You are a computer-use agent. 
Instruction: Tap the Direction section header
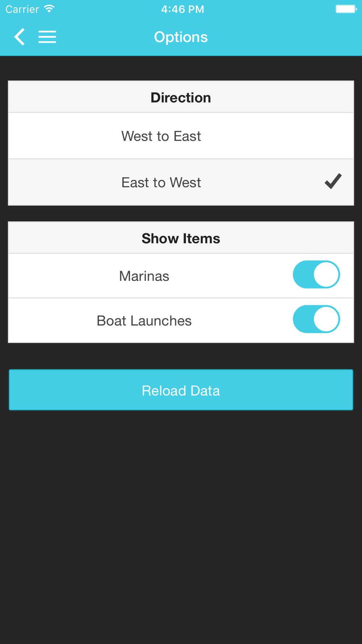point(181,97)
